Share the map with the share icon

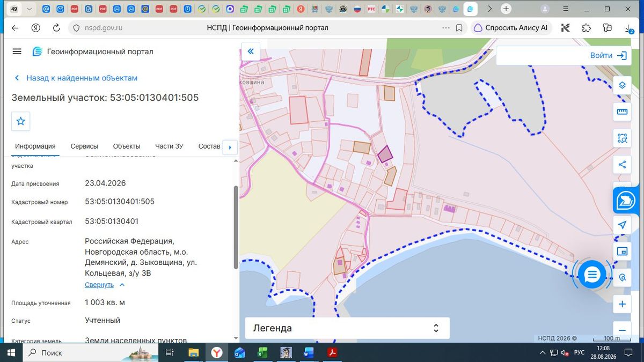coord(623,165)
